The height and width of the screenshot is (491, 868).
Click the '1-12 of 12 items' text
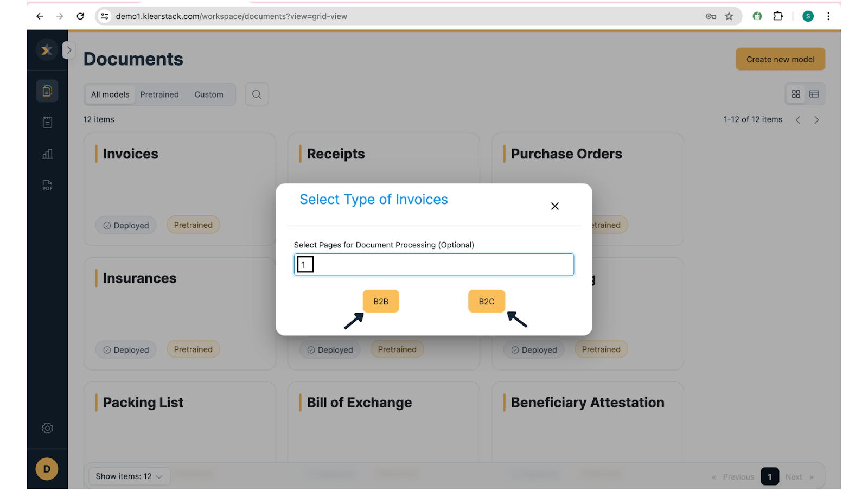coord(753,119)
